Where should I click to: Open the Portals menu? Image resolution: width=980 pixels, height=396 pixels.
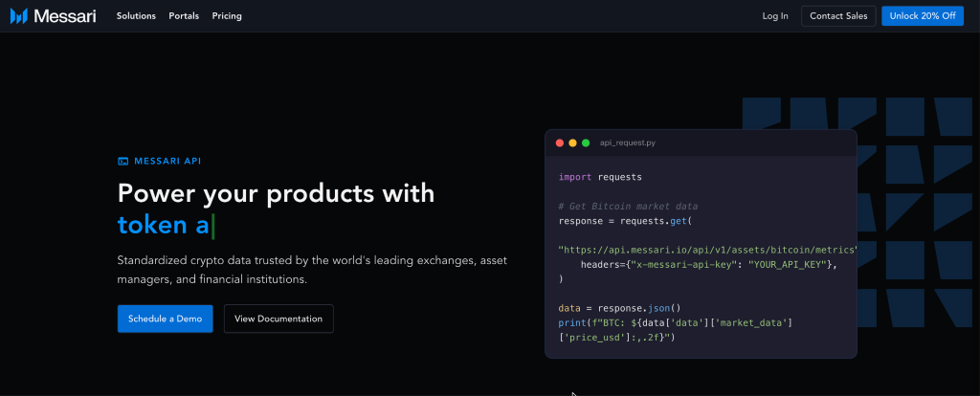pyautogui.click(x=184, y=16)
